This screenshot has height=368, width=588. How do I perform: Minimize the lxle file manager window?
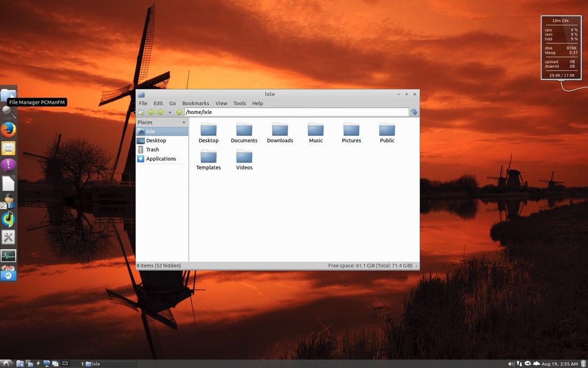398,94
